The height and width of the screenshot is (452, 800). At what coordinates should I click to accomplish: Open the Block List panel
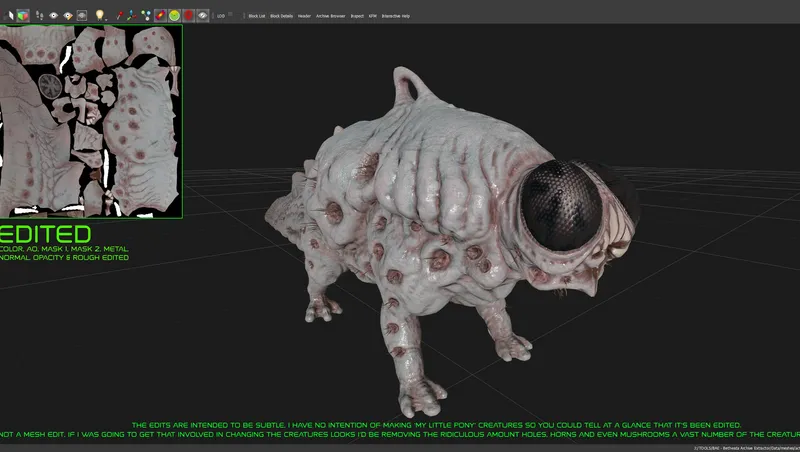tap(257, 16)
